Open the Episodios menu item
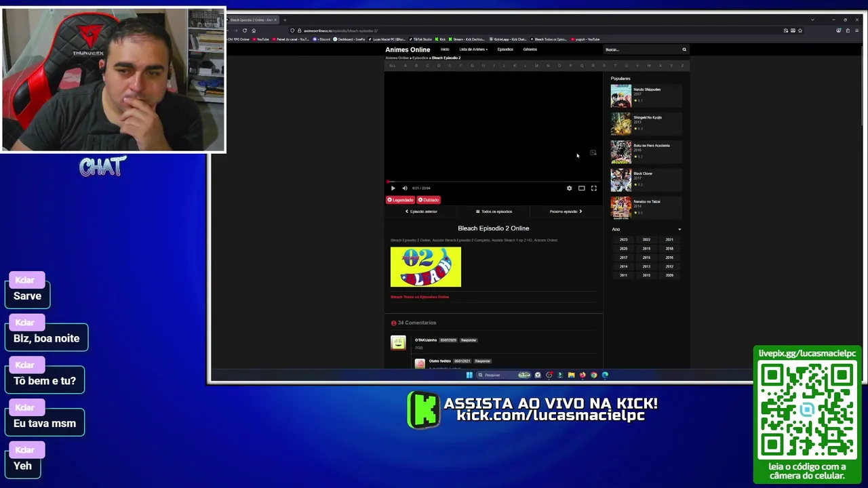The height and width of the screenshot is (488, 868). point(505,49)
